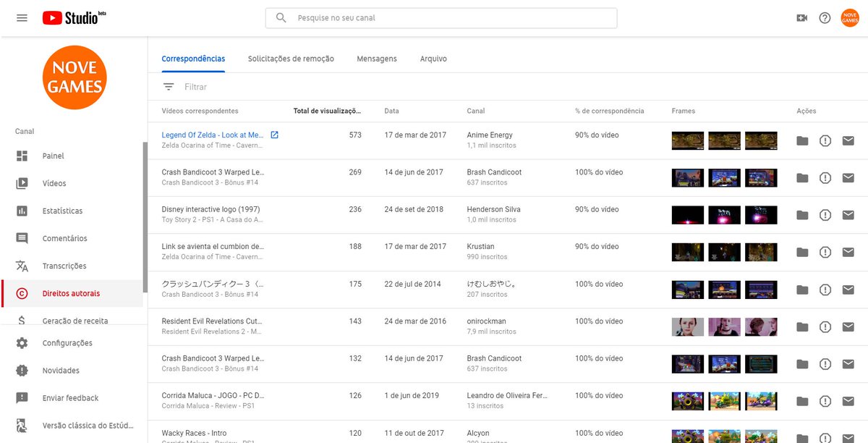This screenshot has height=443, width=868.
Task: Open Legend Of Zelda video external link icon
Action: [x=274, y=135]
